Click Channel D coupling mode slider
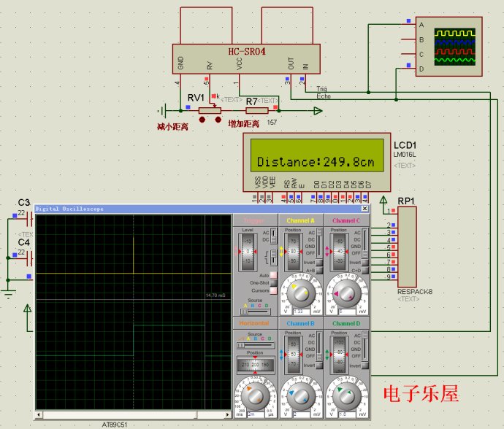504x429 pixels. pos(364,346)
